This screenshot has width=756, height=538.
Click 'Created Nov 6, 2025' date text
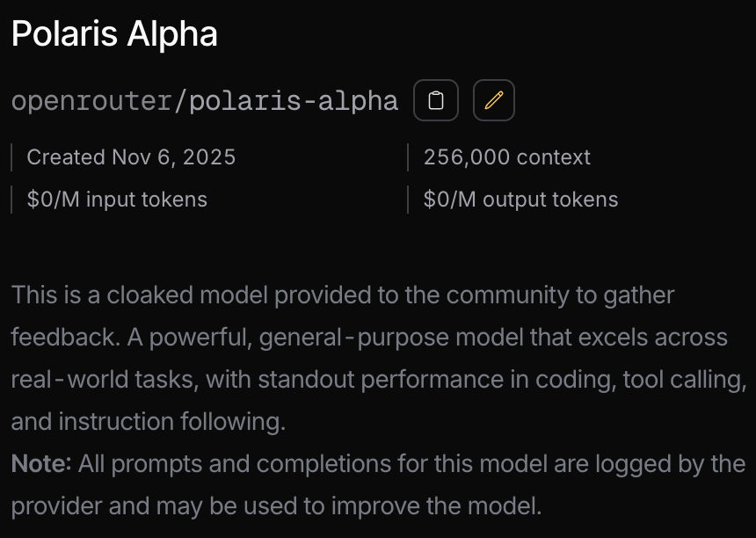[x=131, y=157]
